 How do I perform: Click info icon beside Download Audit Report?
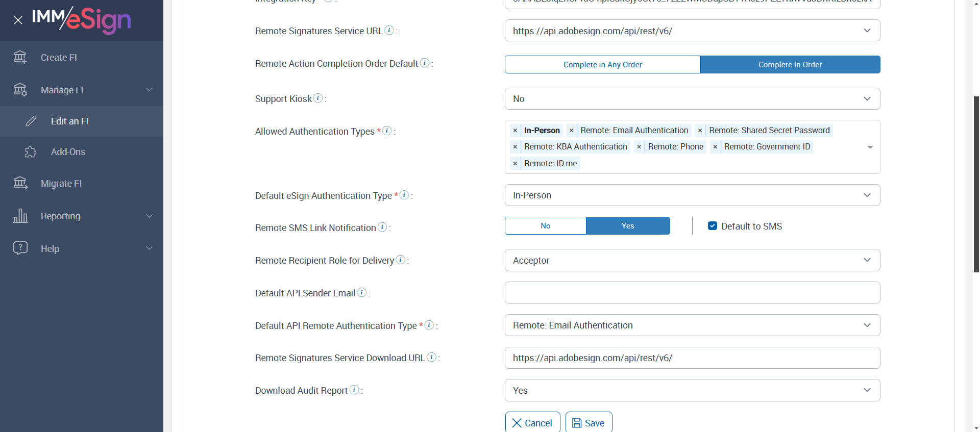[354, 390]
